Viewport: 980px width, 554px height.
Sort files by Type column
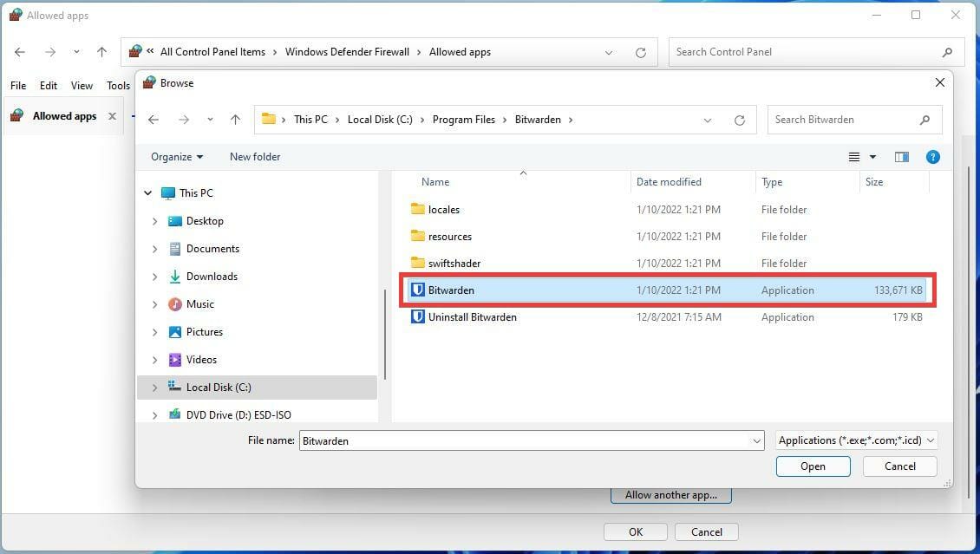click(772, 182)
